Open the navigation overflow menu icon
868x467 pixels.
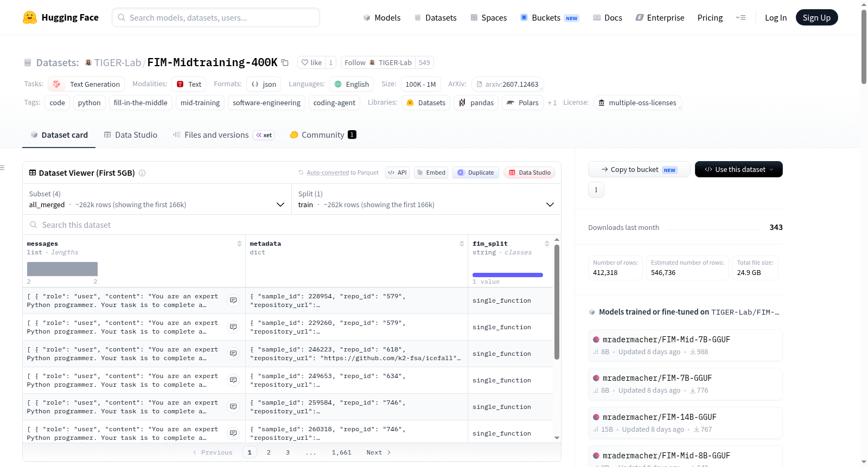tap(741, 17)
